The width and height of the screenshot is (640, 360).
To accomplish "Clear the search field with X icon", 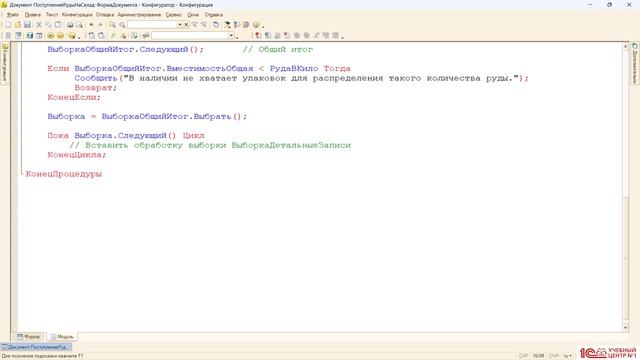I will click(186, 25).
